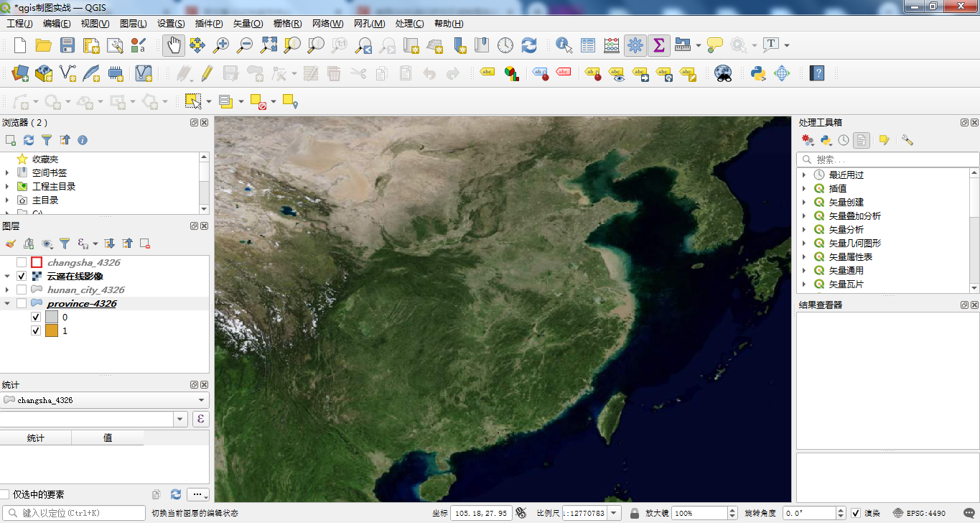Open the 栅格 menu
The width and height of the screenshot is (980, 523).
287,24
